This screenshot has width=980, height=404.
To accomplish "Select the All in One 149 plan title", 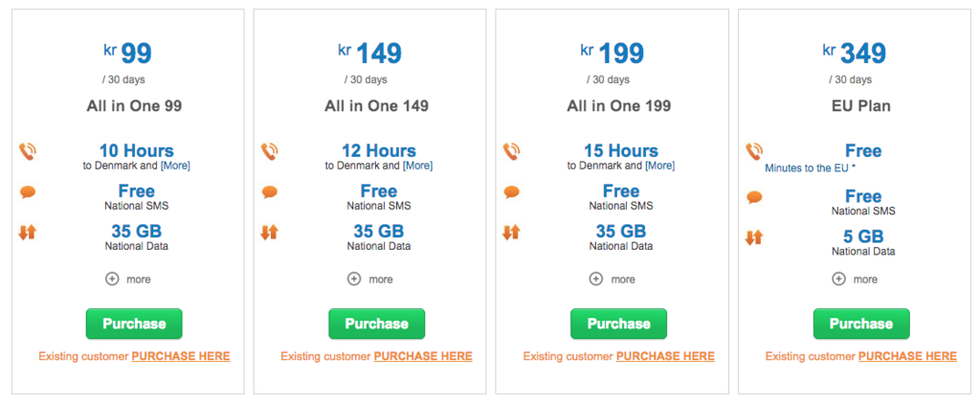I will (376, 106).
